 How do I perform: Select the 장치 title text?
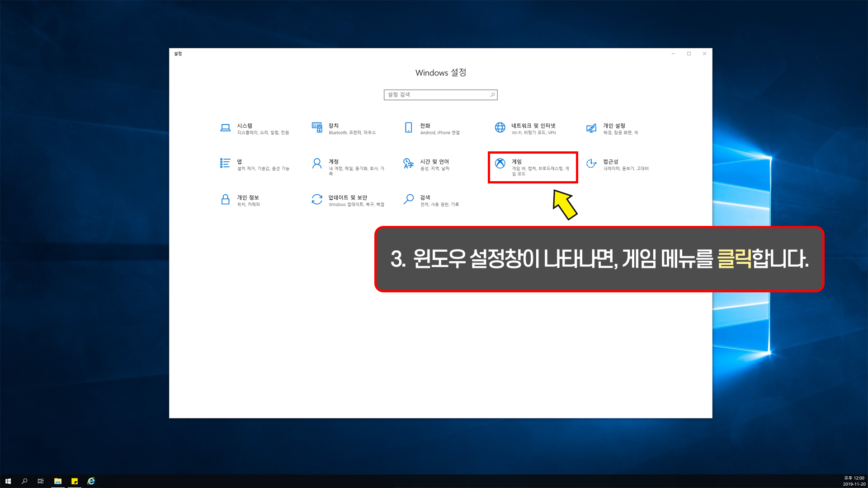[x=334, y=126]
